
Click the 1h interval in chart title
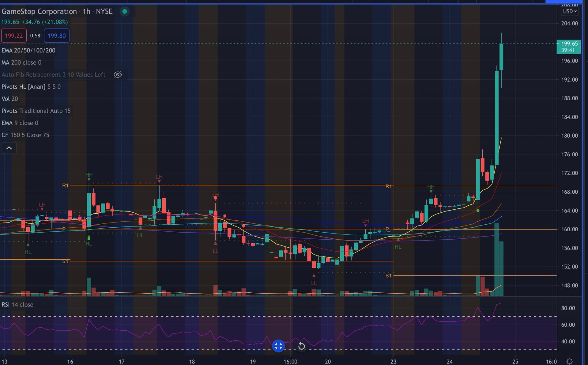point(86,12)
